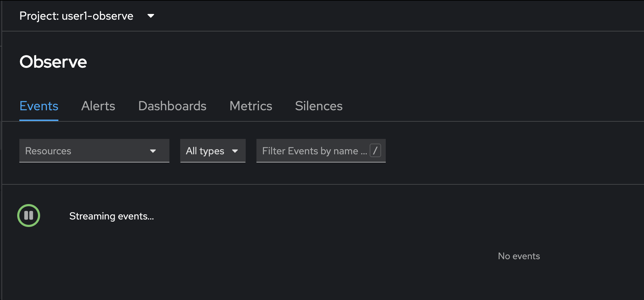Open the Dashboards tab

click(x=172, y=106)
